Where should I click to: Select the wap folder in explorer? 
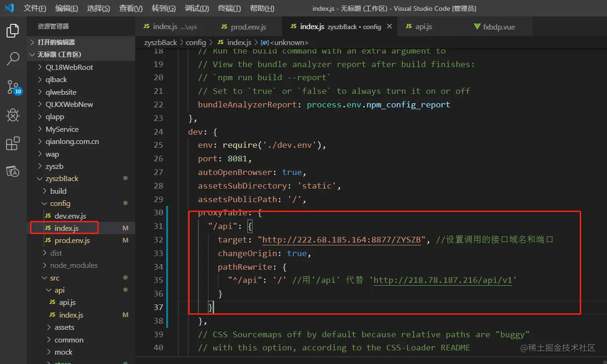(x=81, y=154)
